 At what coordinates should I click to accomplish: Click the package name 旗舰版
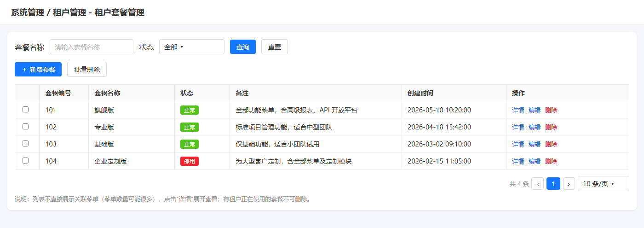pyautogui.click(x=104, y=110)
